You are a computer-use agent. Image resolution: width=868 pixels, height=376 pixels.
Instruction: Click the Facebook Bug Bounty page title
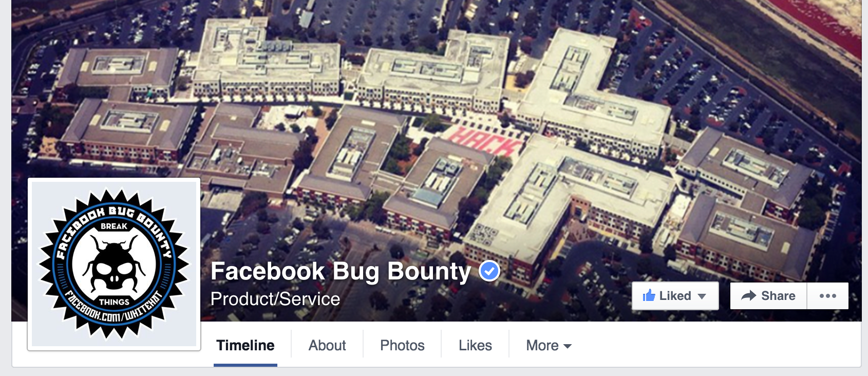click(x=341, y=271)
